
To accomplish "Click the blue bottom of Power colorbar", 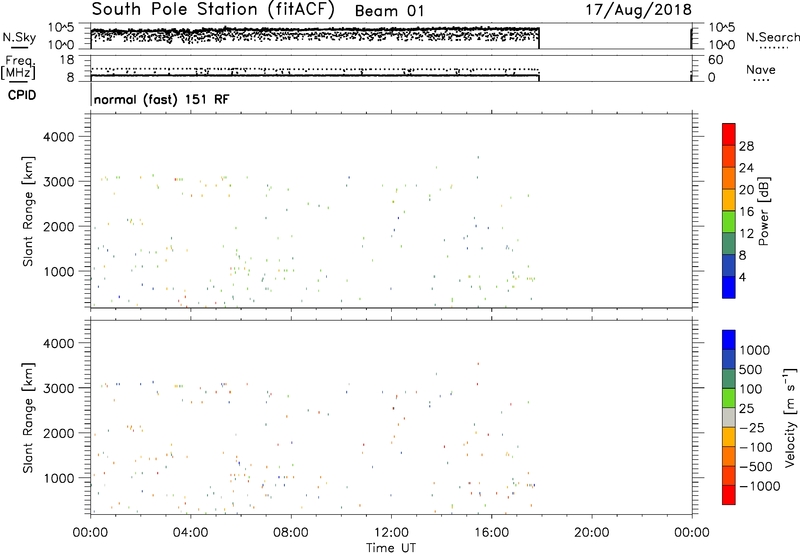I will [729, 287].
